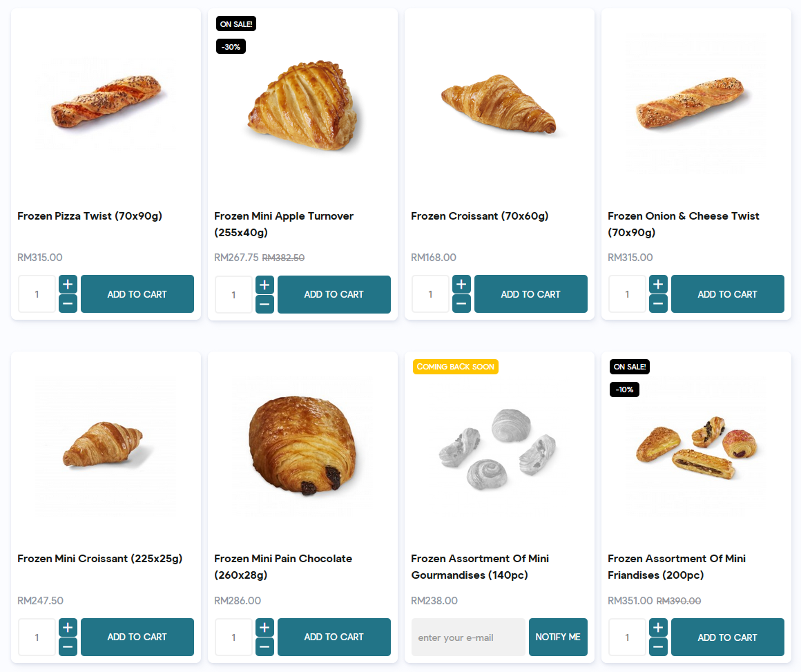
Task: Decrease quantity for Frozen Mini Pain Chocolate
Action: tap(264, 647)
